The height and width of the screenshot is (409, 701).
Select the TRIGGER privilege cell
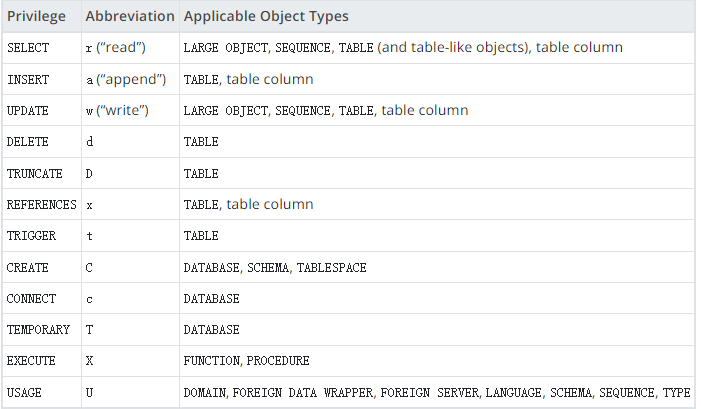click(31, 236)
